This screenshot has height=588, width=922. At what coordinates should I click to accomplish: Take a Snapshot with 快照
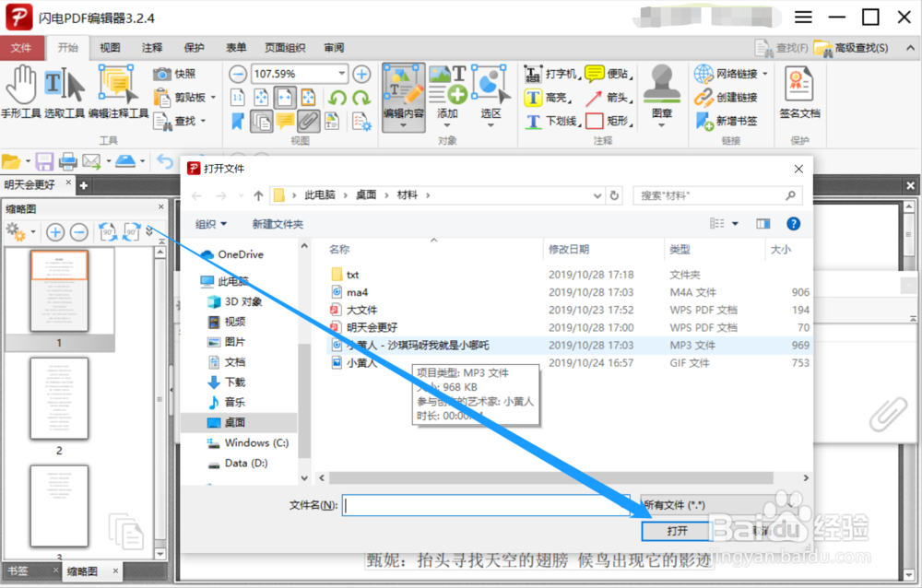(x=174, y=74)
